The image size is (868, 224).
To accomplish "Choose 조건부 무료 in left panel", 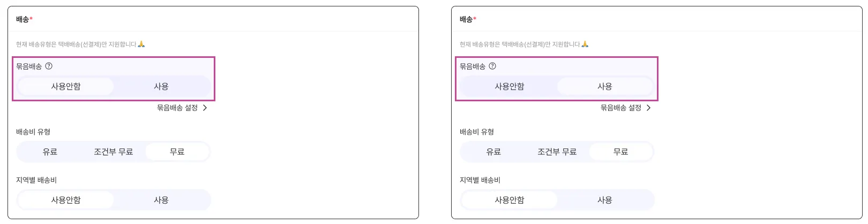I will point(114,152).
